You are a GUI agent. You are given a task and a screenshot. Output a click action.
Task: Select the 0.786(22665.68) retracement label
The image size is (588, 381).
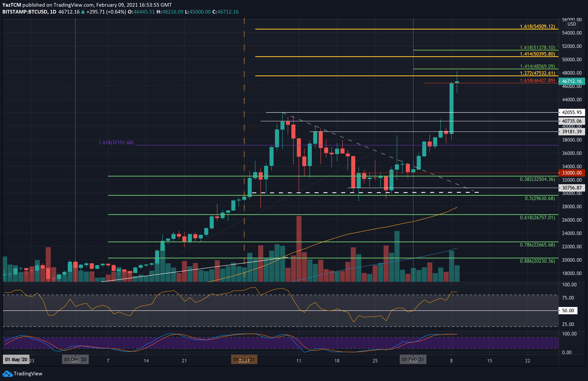point(537,245)
